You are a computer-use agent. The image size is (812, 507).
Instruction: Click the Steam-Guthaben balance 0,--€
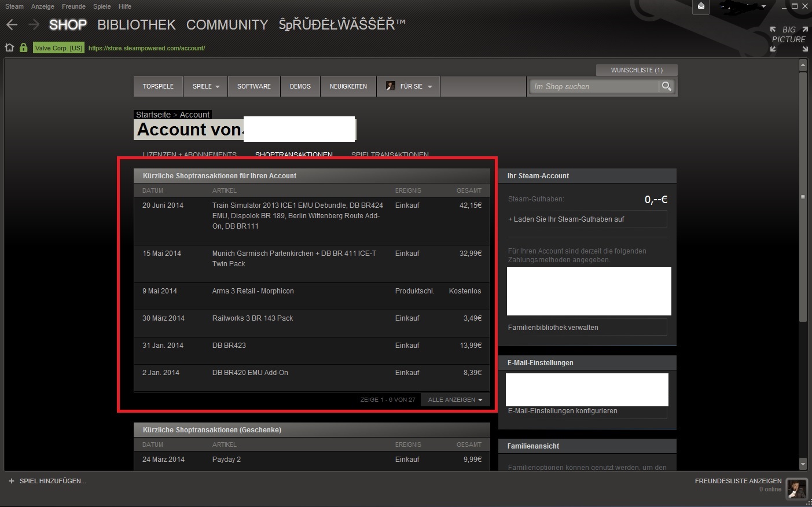(656, 200)
